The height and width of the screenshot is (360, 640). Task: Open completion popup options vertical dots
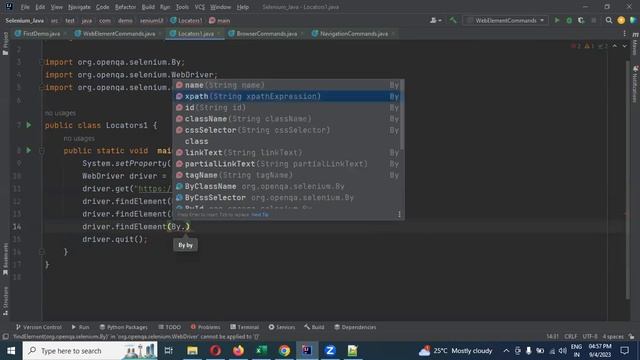pyautogui.click(x=399, y=214)
